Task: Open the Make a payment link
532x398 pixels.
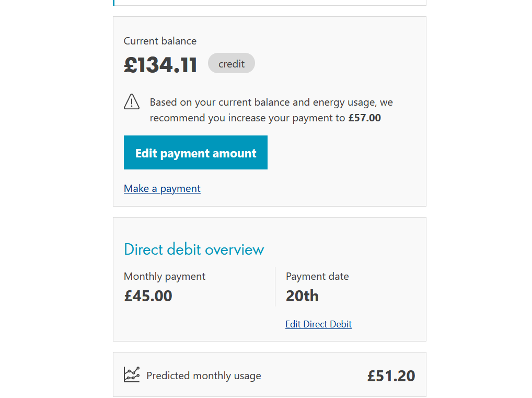Action: pyautogui.click(x=162, y=188)
